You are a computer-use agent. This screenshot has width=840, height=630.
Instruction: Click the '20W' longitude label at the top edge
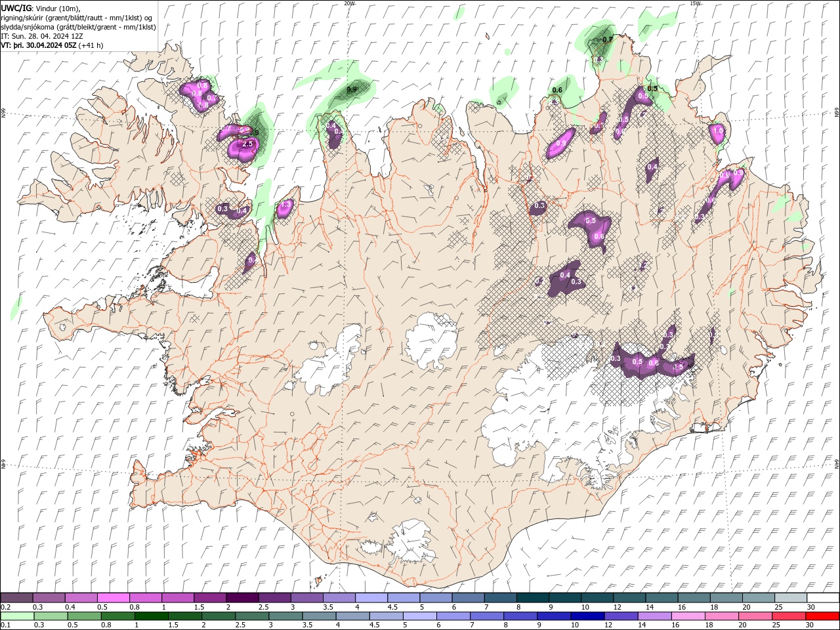(349, 3)
